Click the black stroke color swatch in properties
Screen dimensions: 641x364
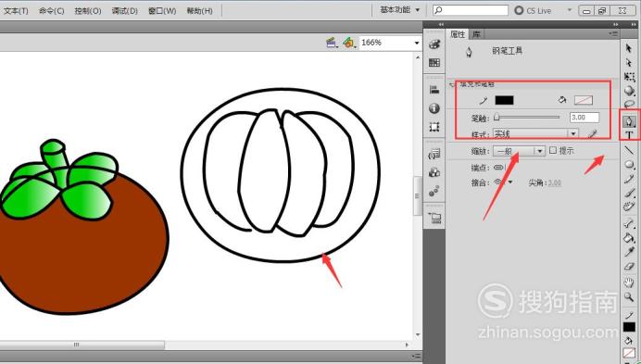504,100
